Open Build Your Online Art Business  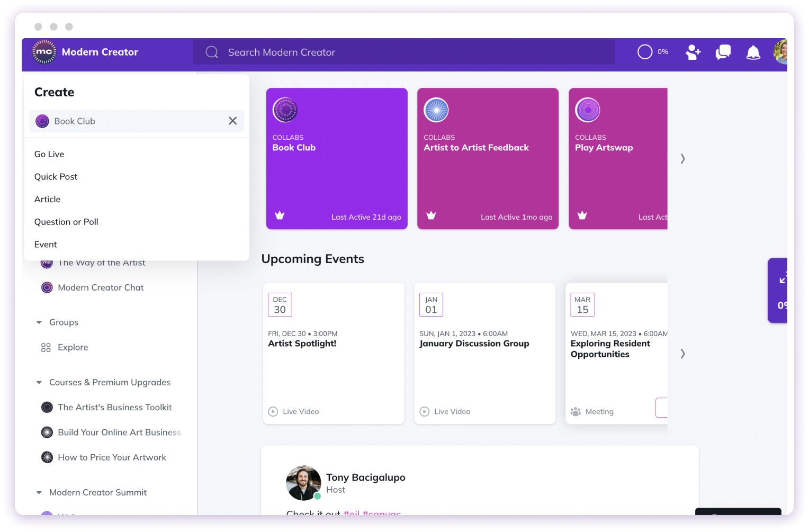coord(119,432)
